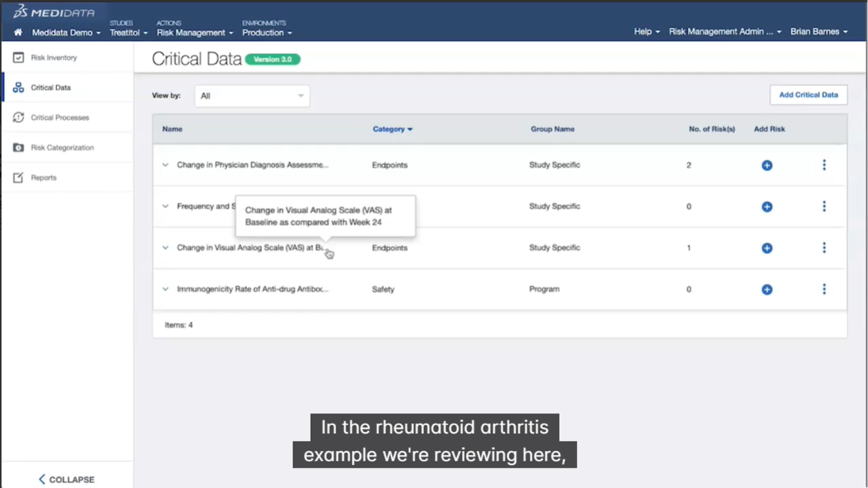Open the Treatitol studies dropdown
This screenshot has height=488, width=868.
click(x=129, y=33)
